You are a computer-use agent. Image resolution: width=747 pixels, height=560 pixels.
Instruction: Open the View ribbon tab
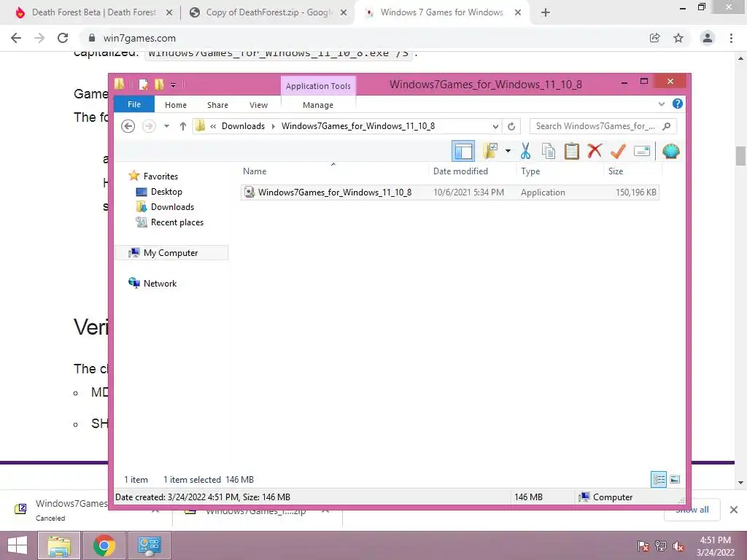259,105
